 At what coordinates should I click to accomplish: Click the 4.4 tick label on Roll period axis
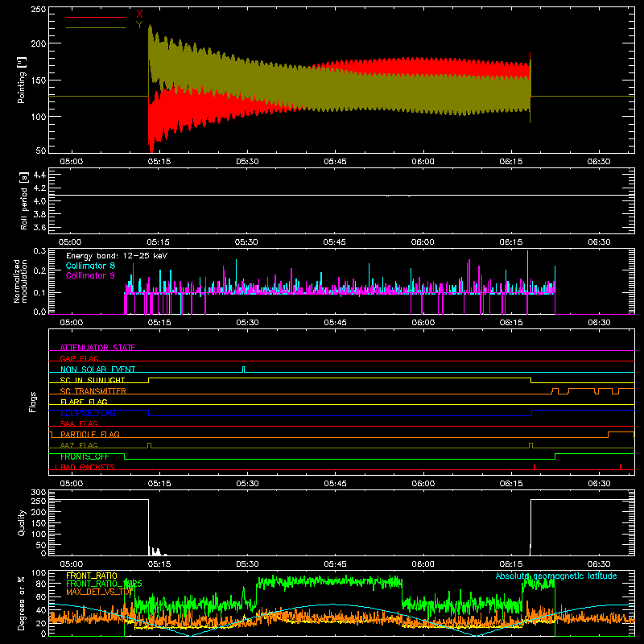39,175
